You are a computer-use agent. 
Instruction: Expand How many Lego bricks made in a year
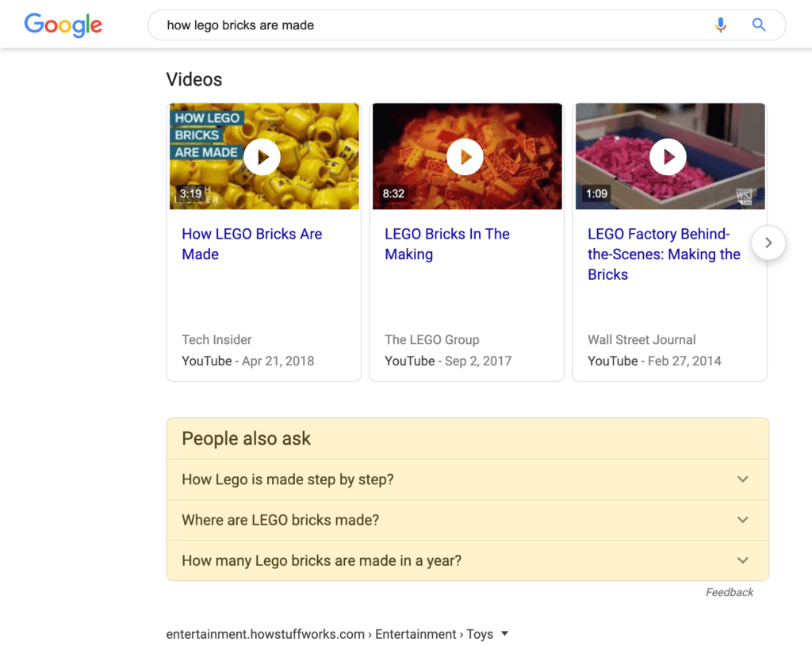pos(468,560)
